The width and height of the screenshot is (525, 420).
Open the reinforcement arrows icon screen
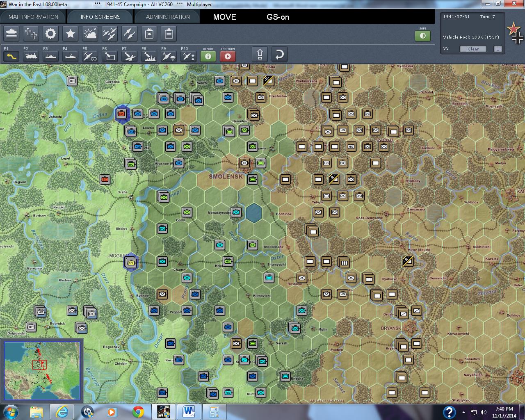pyautogui.click(x=129, y=34)
